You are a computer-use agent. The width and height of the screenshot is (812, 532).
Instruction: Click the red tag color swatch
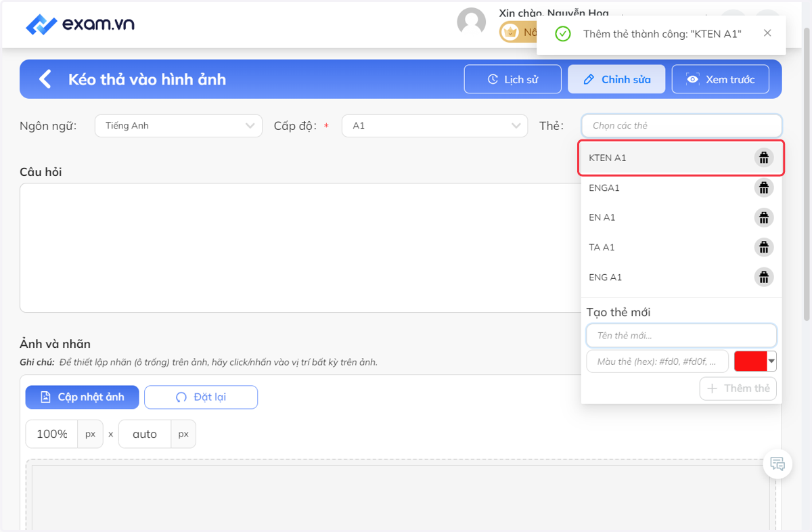750,361
